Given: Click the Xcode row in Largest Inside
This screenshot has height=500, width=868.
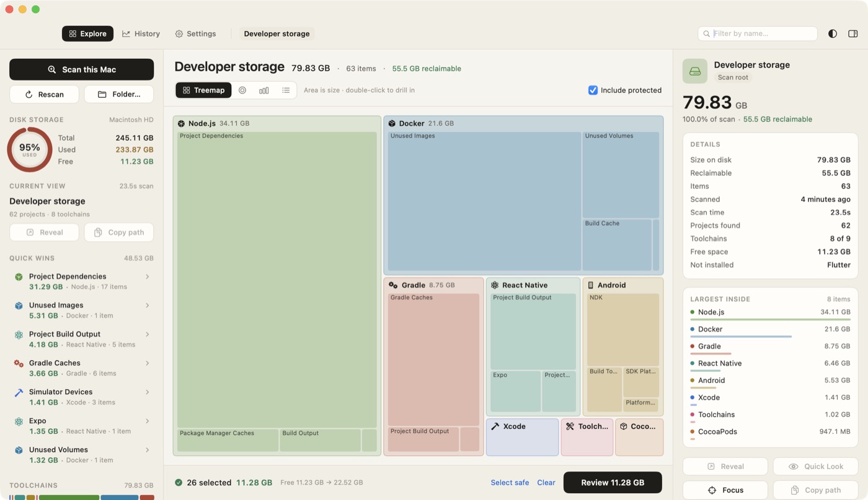Looking at the screenshot, I should pos(771,399).
